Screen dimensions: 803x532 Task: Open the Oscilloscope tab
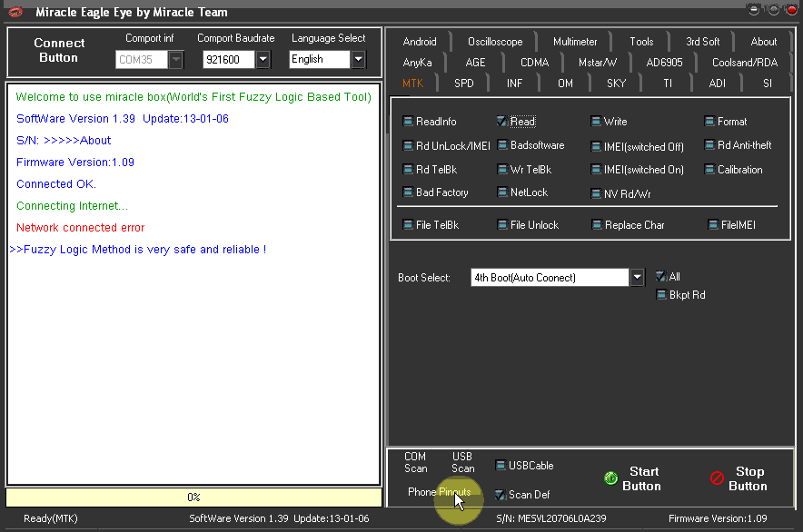click(495, 42)
